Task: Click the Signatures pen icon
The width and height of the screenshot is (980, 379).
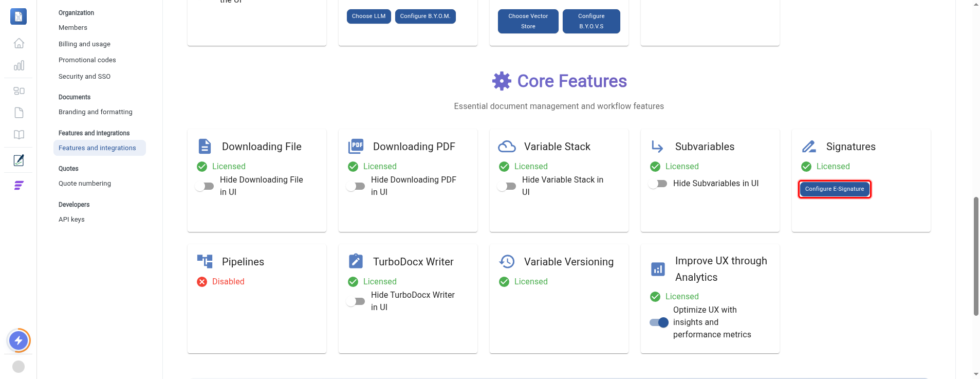Action: point(809,147)
